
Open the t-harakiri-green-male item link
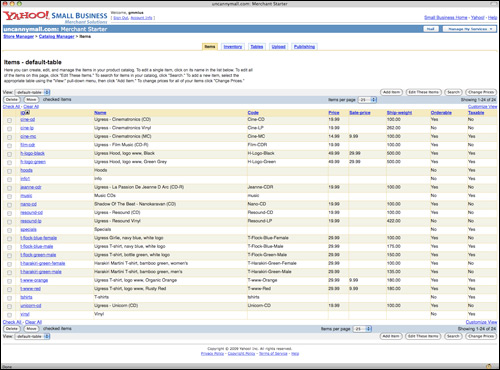pos(41,272)
